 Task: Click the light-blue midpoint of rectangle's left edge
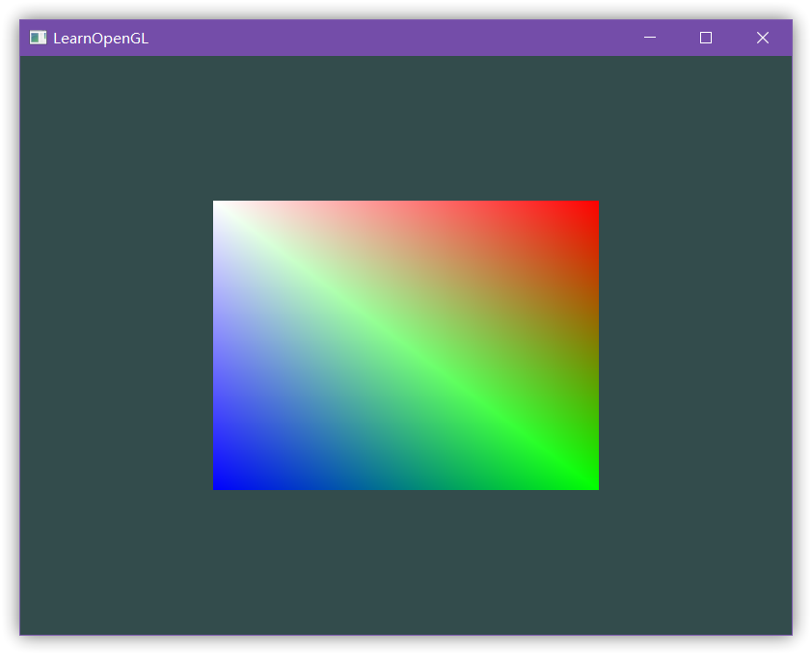pos(218,345)
